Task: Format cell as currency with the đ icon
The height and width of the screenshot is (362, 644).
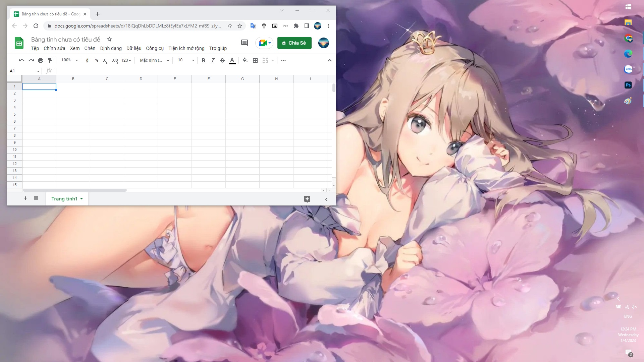Action: 87,60
